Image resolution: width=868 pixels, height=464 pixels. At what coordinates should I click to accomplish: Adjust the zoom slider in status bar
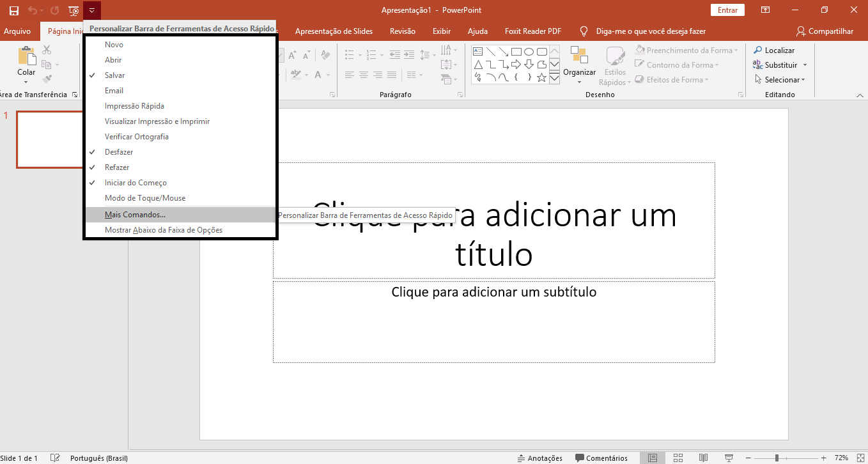777,458
